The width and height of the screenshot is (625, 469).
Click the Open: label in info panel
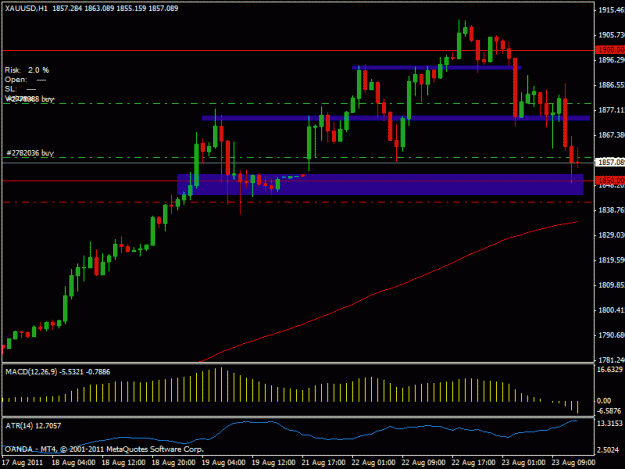(16, 80)
